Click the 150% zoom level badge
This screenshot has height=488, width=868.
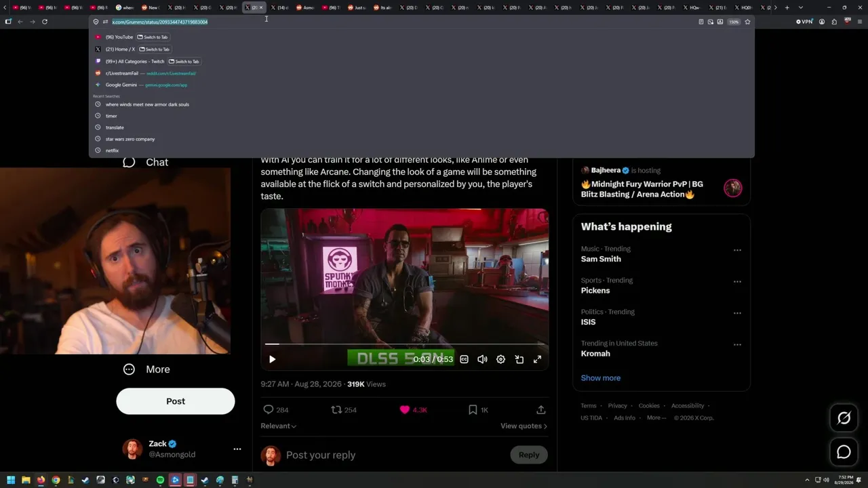(734, 22)
